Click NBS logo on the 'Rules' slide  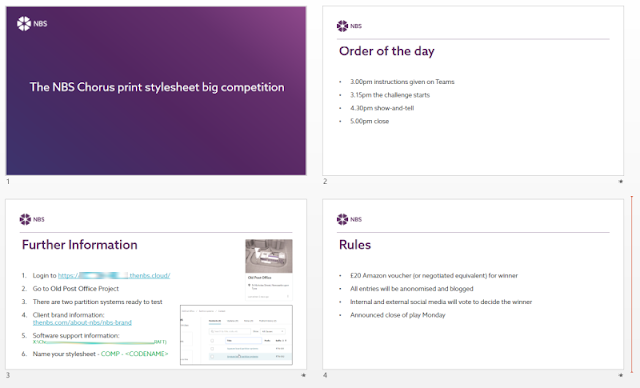(349, 219)
